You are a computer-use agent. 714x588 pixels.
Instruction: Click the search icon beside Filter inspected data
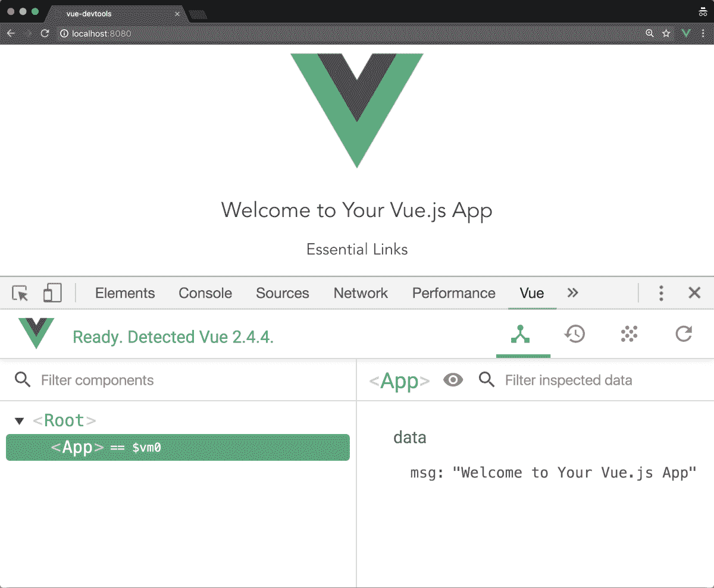pos(487,380)
